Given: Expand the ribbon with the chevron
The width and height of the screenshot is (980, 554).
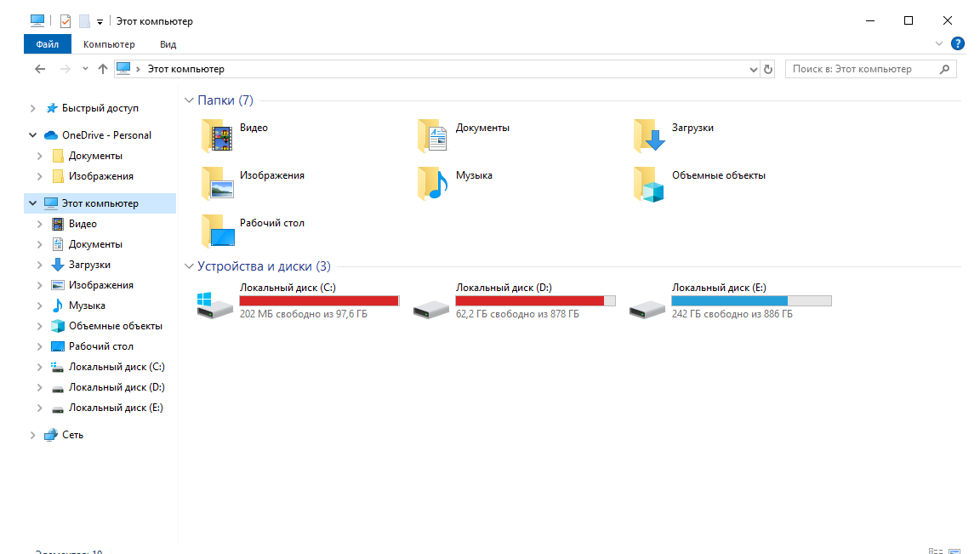Looking at the screenshot, I should click(x=938, y=43).
